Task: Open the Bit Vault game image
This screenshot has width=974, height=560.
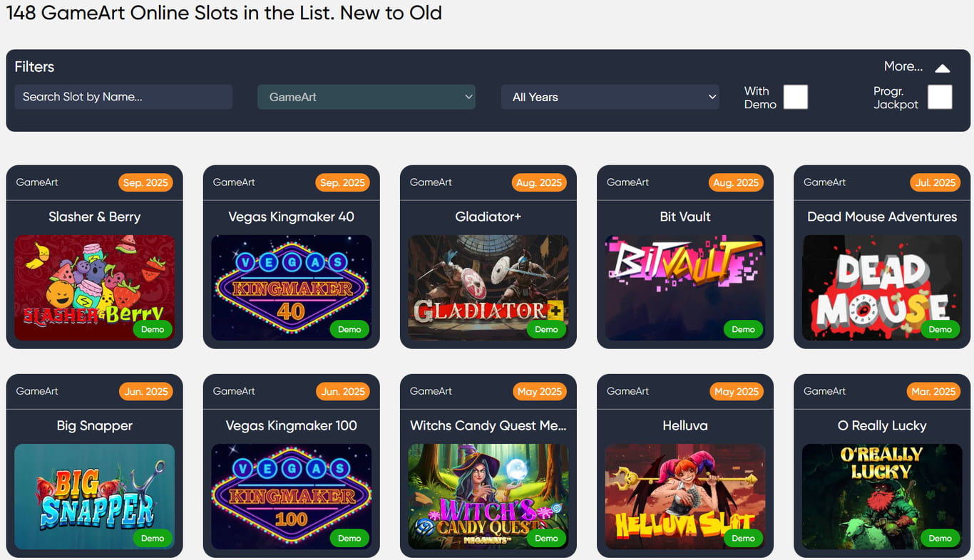Action: [685, 288]
